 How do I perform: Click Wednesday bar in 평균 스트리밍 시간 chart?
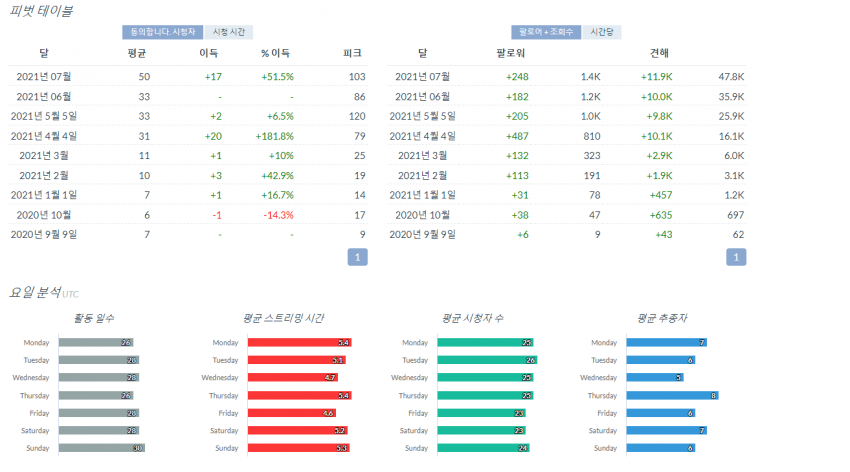click(x=293, y=378)
